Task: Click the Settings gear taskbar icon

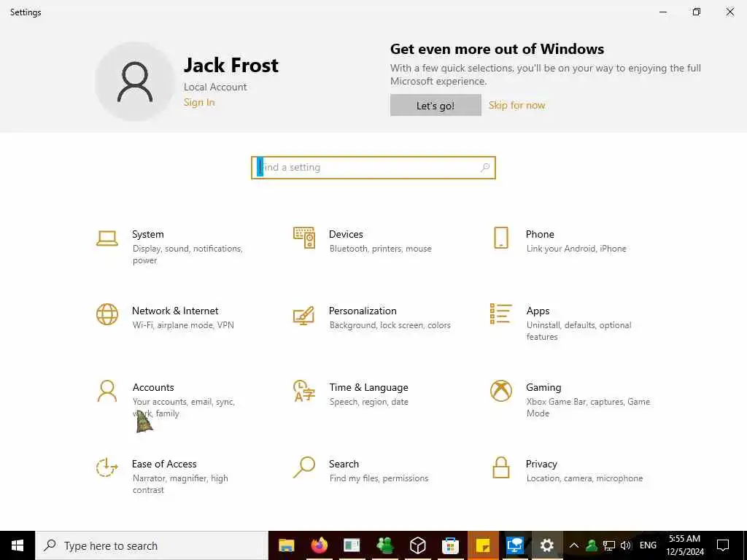Action: (x=547, y=545)
